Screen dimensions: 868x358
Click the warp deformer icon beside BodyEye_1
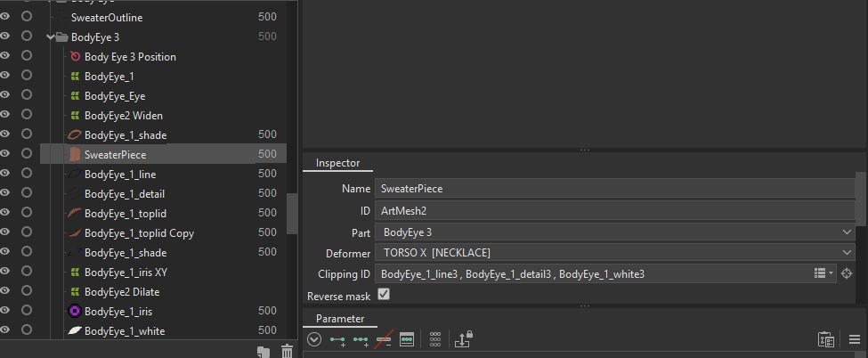tap(76, 77)
